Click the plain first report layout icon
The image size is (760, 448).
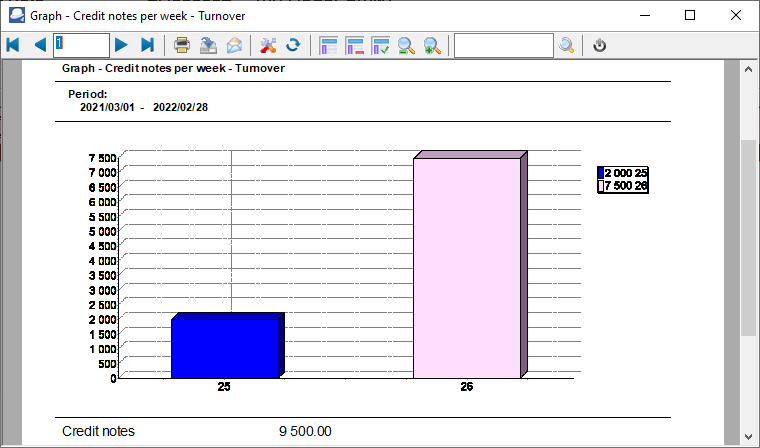click(328, 46)
